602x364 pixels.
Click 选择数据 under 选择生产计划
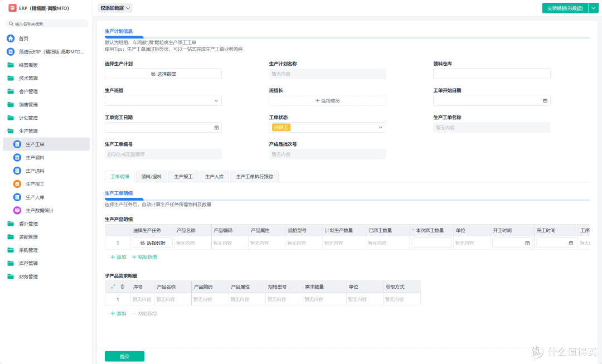pos(163,74)
